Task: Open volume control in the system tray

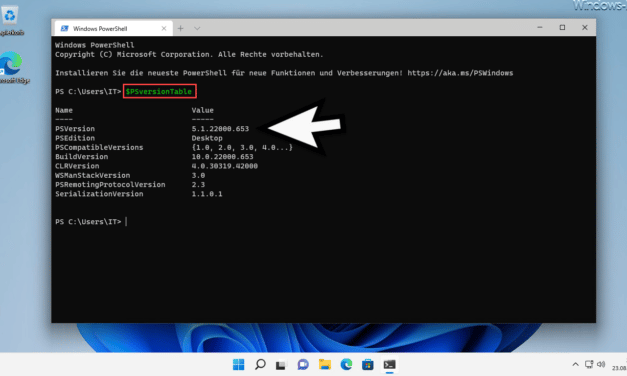Action: [601, 364]
